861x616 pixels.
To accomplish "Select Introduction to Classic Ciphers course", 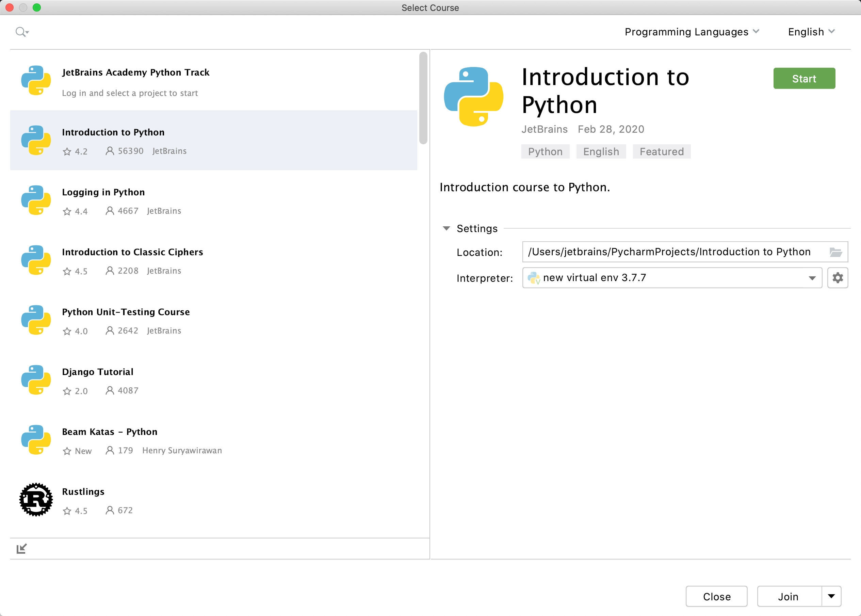I will (x=213, y=260).
